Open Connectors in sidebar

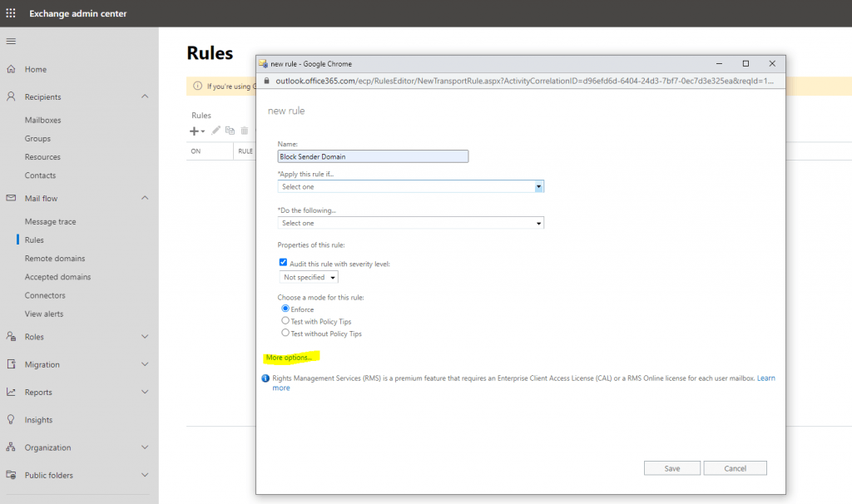(x=45, y=295)
